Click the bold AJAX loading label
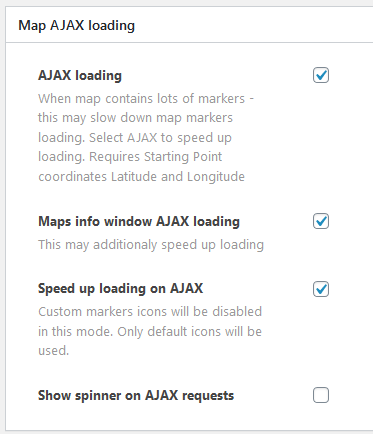Screen dimensions: 373x434 coord(80,75)
